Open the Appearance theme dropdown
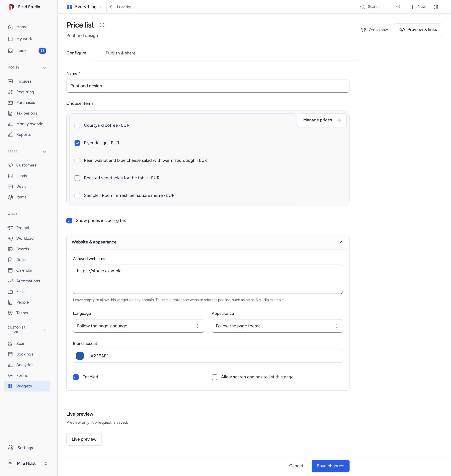The width and height of the screenshot is (451, 476). coord(277,326)
